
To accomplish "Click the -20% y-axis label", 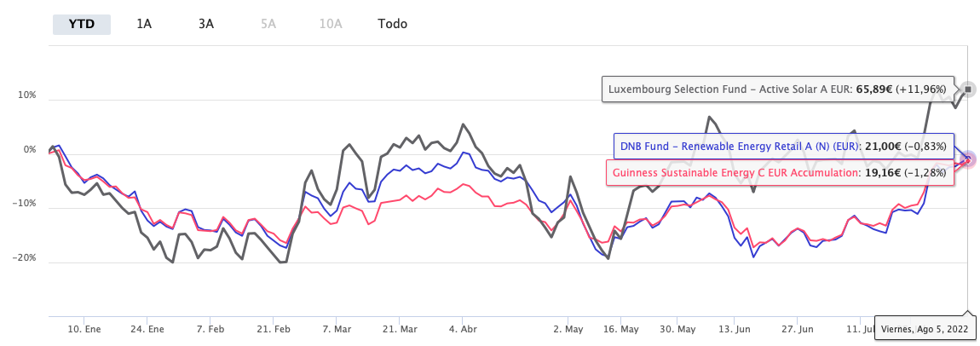I will pyautogui.click(x=27, y=258).
